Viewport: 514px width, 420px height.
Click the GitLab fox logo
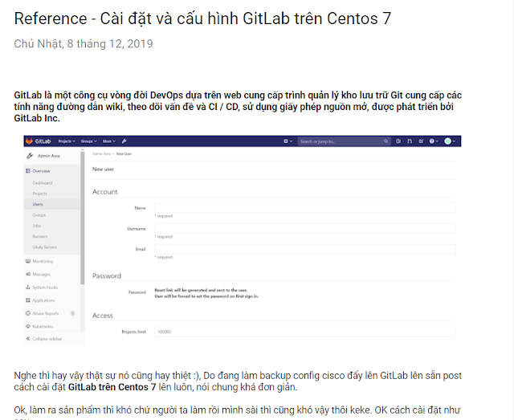[x=29, y=141]
